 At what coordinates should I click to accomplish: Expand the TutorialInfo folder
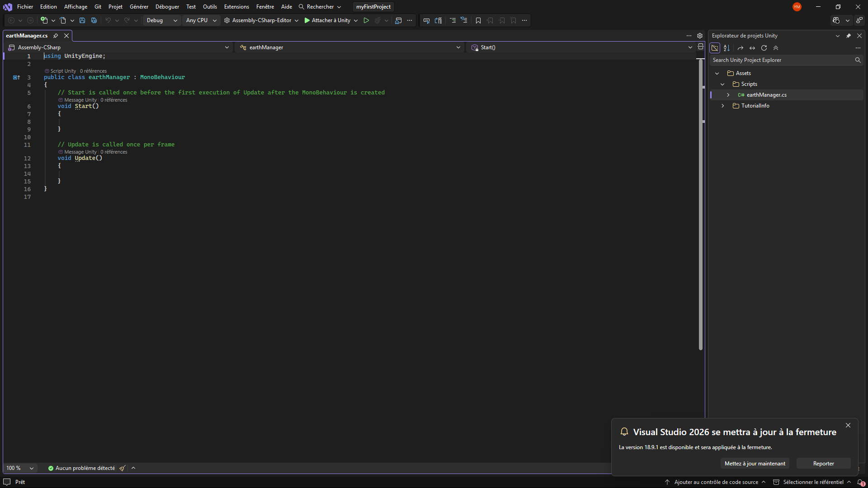[723, 106]
